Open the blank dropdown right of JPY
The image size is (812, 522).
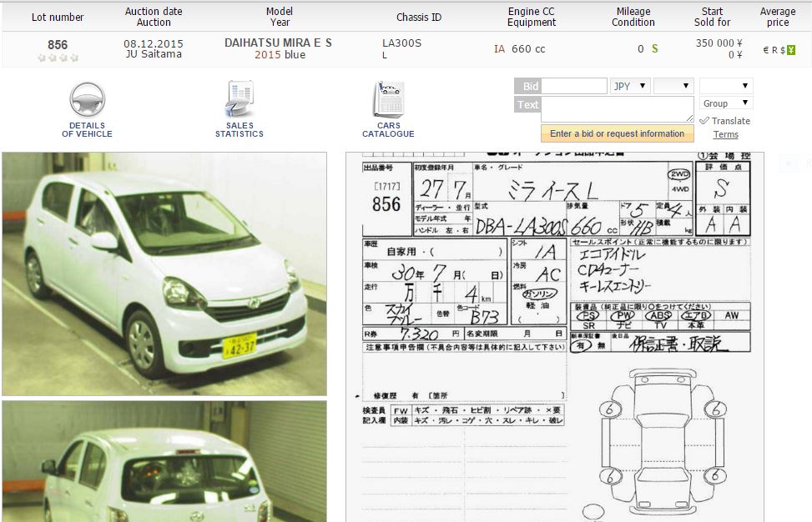[673, 86]
